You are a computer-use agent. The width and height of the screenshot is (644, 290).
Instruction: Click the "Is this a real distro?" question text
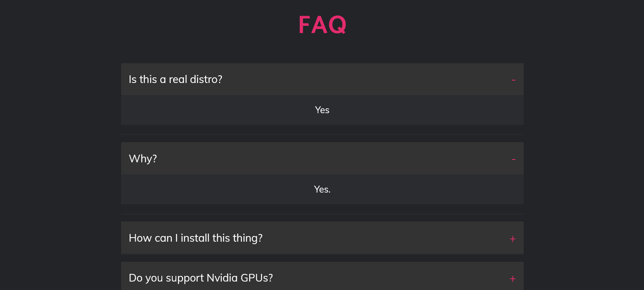(x=175, y=79)
